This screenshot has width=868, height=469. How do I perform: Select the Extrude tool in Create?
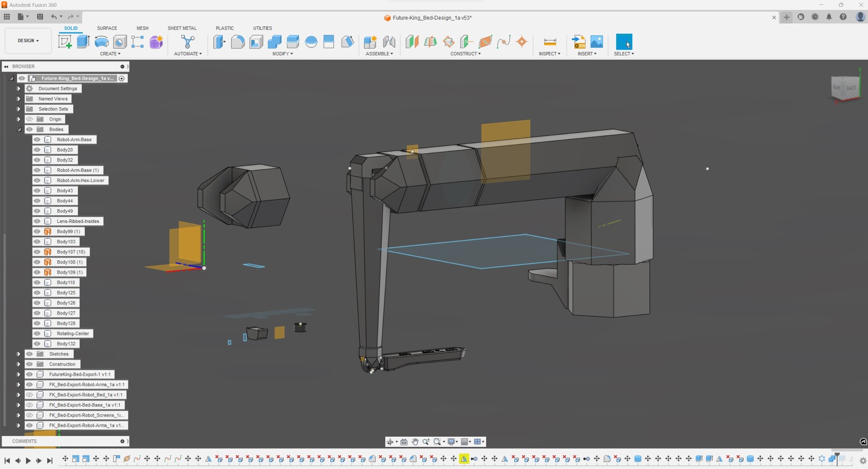point(83,42)
